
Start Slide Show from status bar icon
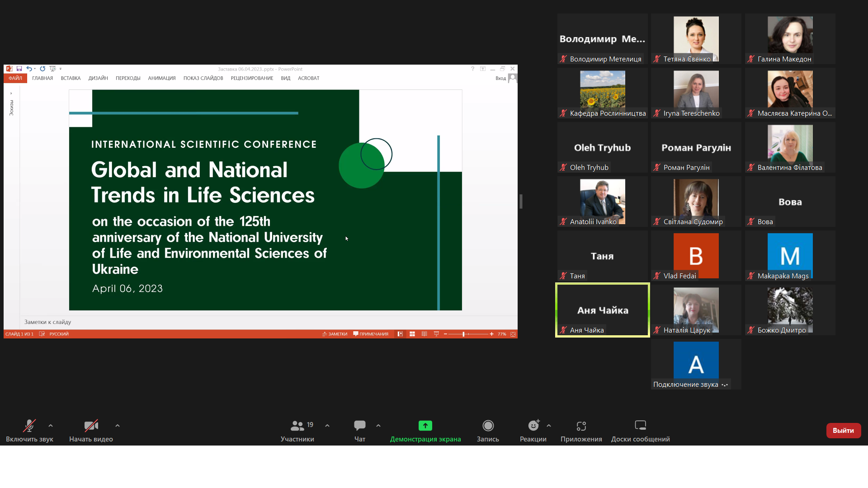point(436,334)
